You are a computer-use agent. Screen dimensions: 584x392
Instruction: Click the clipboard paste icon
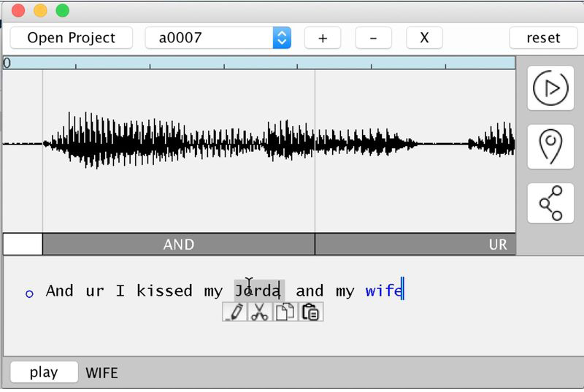tap(310, 312)
